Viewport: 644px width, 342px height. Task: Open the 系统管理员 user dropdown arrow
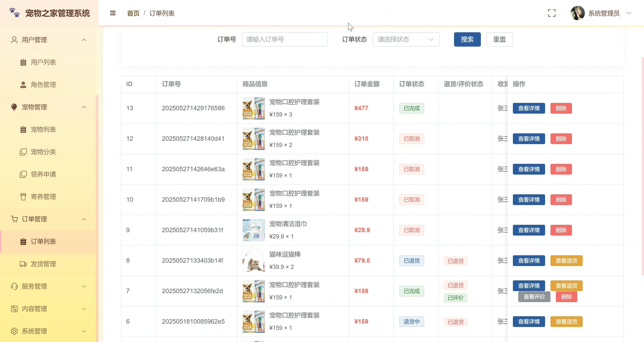pyautogui.click(x=629, y=13)
